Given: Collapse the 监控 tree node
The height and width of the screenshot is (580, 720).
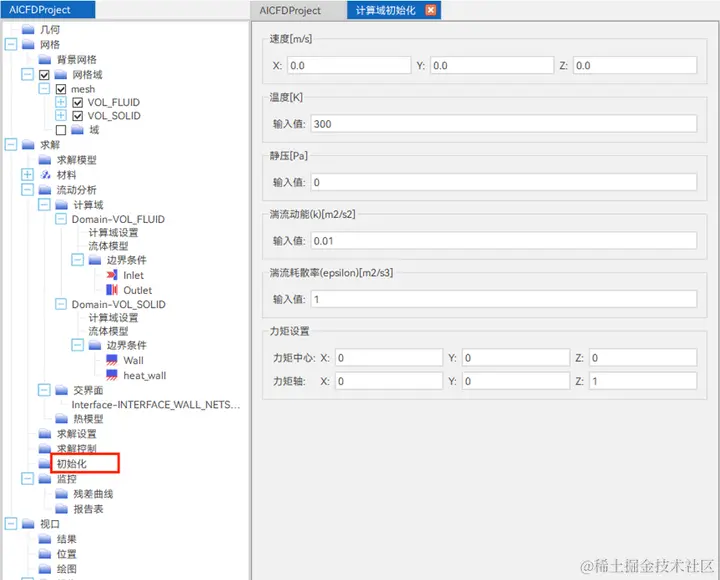Looking at the screenshot, I should (28, 479).
